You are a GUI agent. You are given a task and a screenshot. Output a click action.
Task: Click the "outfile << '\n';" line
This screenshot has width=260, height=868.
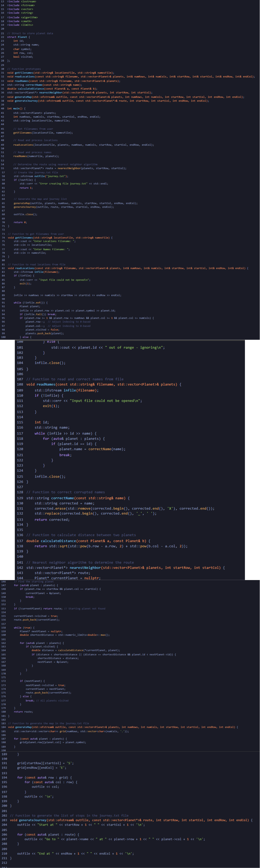[x=39, y=797]
